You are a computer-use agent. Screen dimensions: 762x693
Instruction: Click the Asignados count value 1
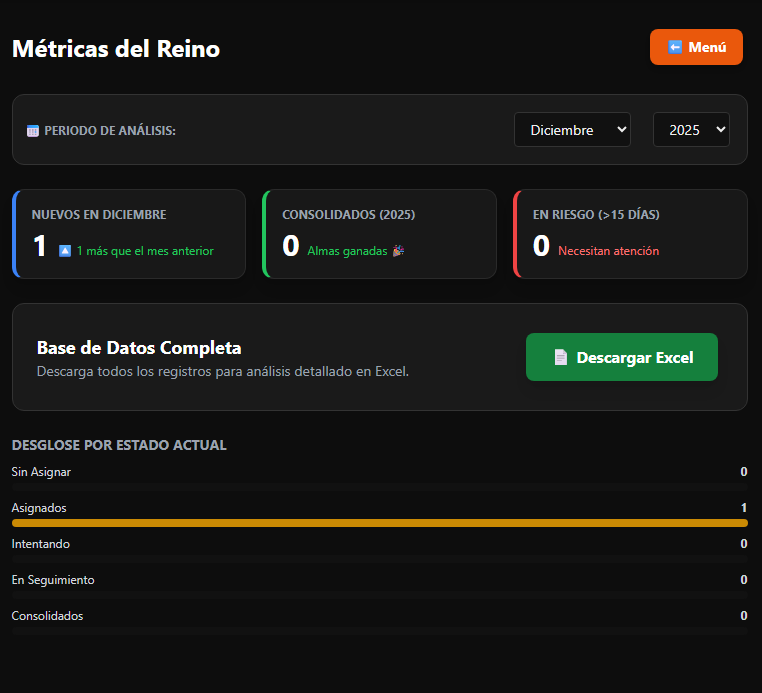pos(744,508)
